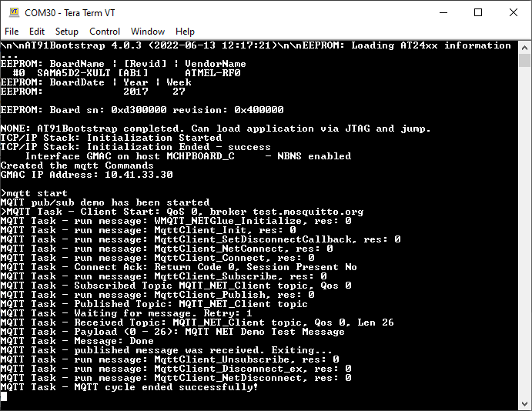Click 'Payload (0 - 26): MQTT NET Demo Test Message'
Screen dimensions: 532x411
[172, 332]
